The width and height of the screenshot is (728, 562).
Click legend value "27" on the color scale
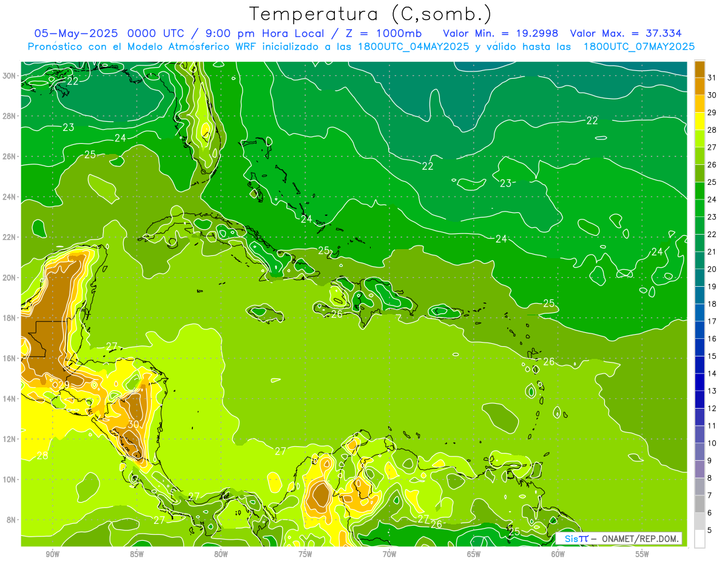(x=712, y=147)
